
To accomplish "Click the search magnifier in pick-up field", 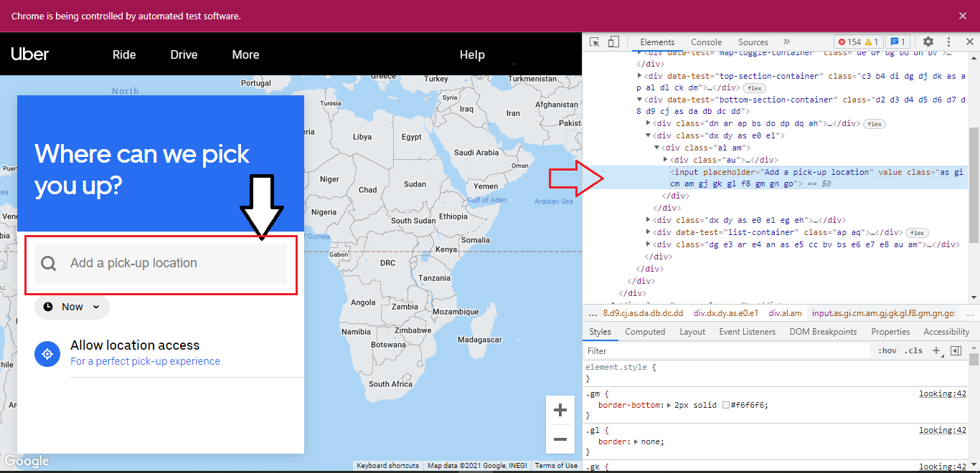I will pos(48,264).
